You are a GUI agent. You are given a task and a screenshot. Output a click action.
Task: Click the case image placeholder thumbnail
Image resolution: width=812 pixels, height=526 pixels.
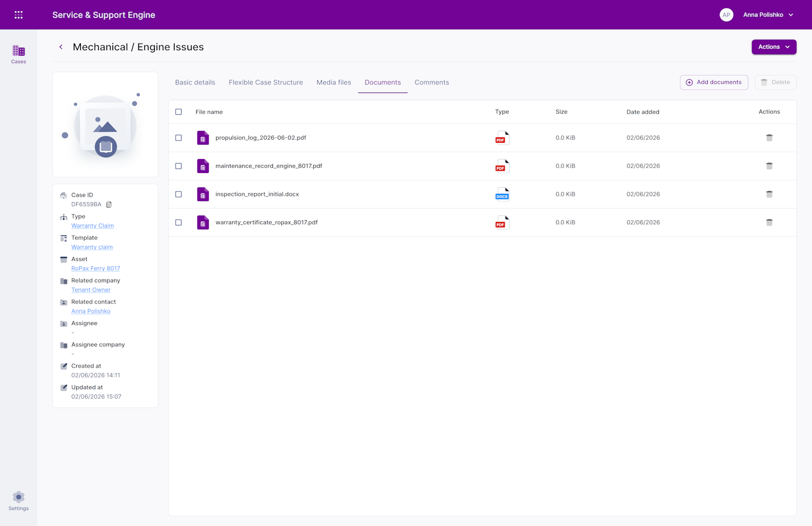tap(105, 125)
